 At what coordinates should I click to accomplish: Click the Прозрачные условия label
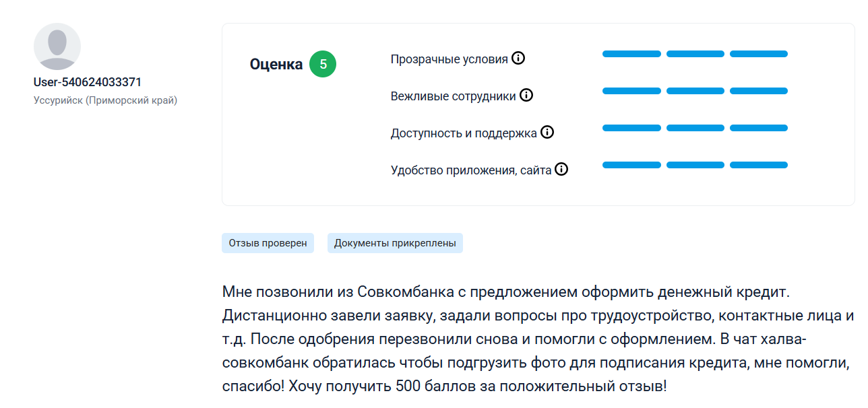point(449,59)
